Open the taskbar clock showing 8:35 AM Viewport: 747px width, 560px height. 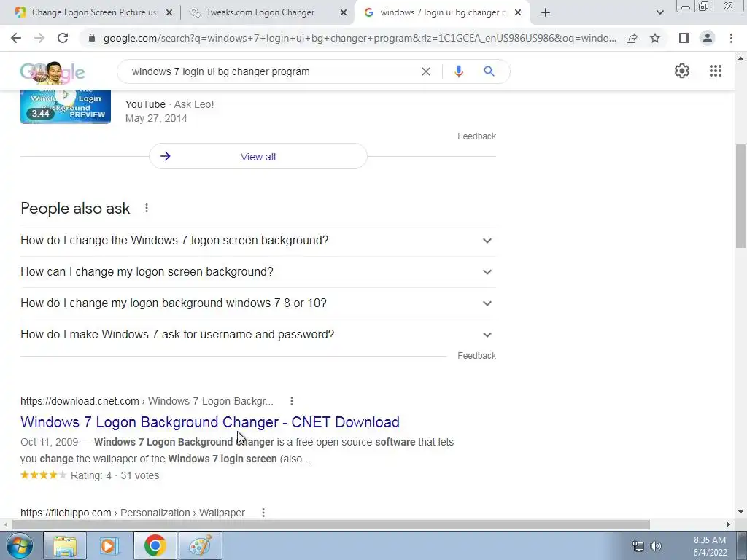[x=710, y=546]
